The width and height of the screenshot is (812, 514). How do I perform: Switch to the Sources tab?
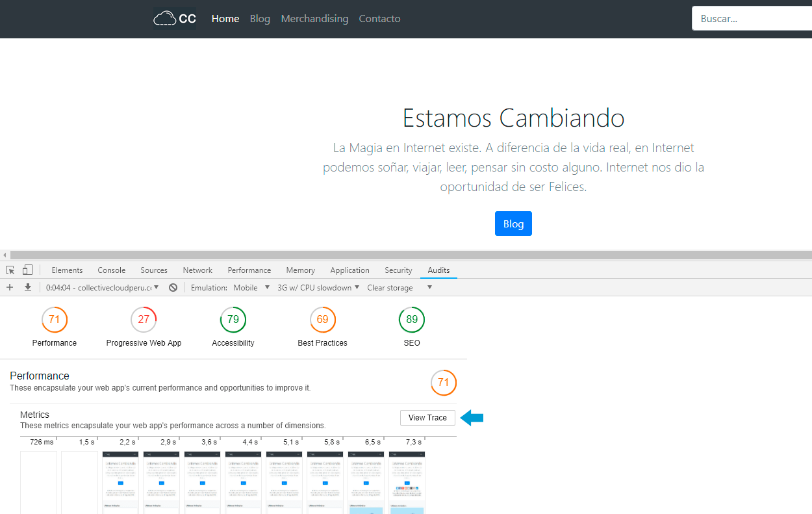(154, 270)
